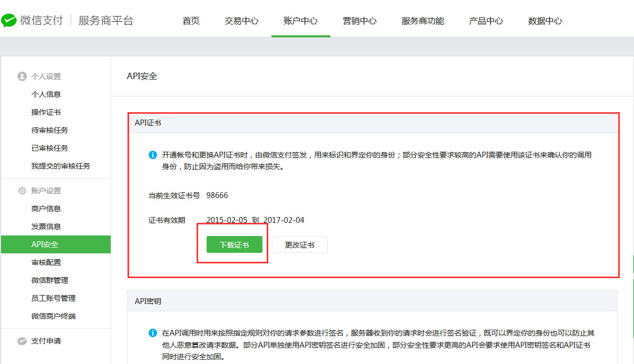Go to 商户信息 in sidebar

pyautogui.click(x=46, y=209)
